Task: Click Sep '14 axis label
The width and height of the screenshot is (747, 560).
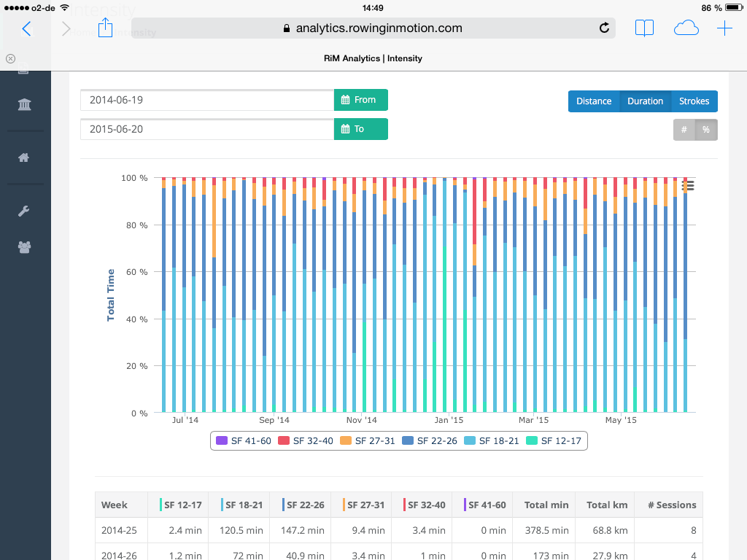Action: 274,420
